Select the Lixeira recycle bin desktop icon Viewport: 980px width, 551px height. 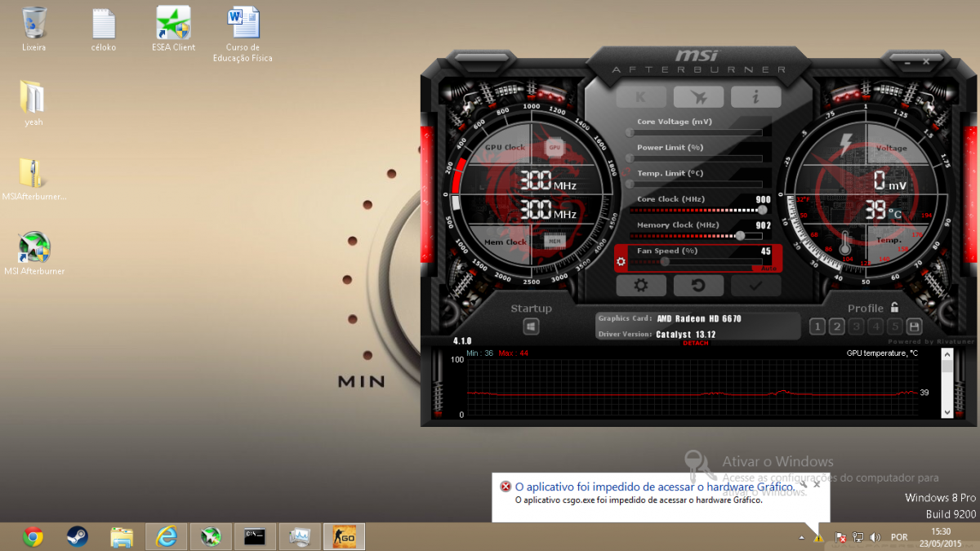[x=34, y=29]
